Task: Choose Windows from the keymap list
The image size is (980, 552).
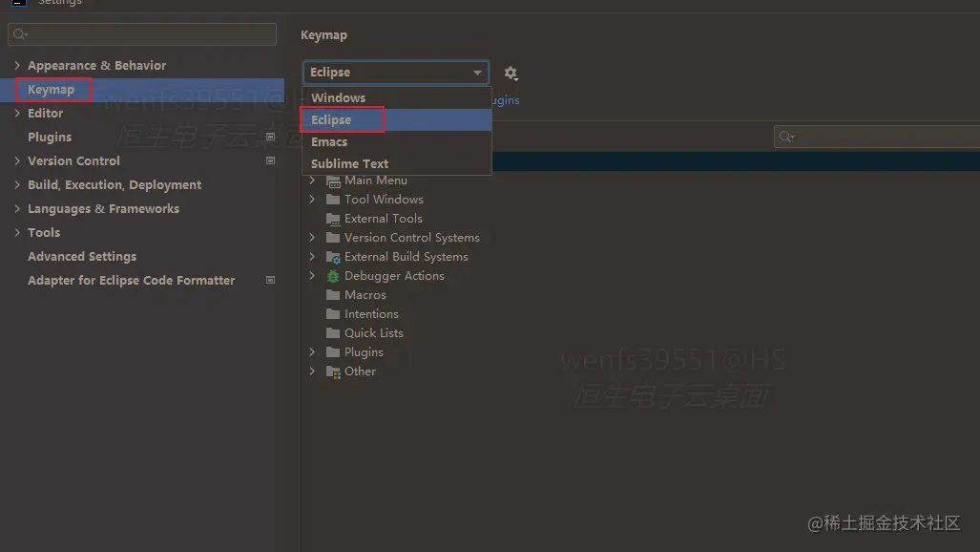Action: click(397, 97)
